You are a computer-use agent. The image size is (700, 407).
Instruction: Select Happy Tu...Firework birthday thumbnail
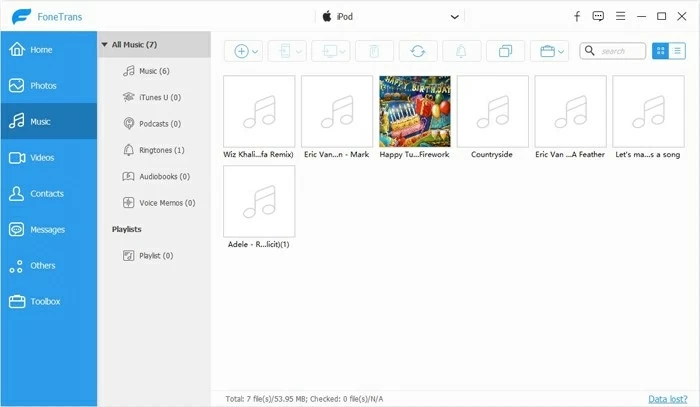pos(415,111)
